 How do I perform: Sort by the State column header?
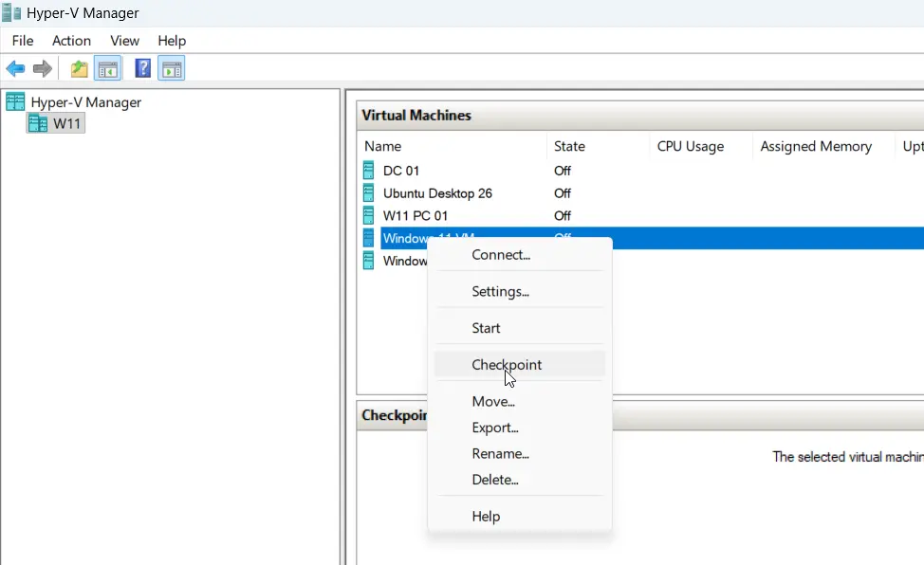point(598,146)
